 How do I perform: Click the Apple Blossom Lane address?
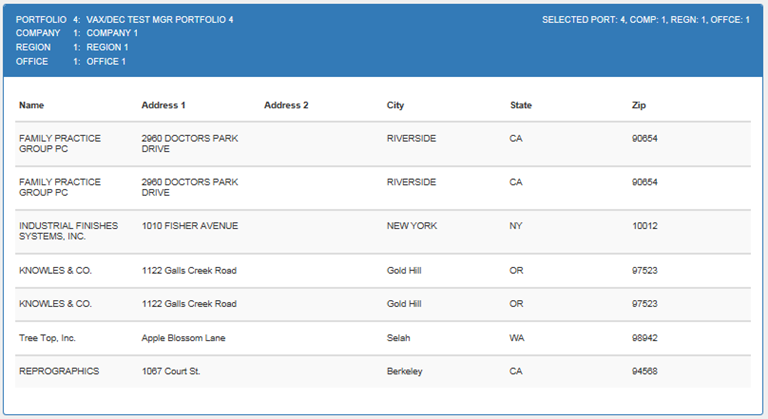(183, 338)
